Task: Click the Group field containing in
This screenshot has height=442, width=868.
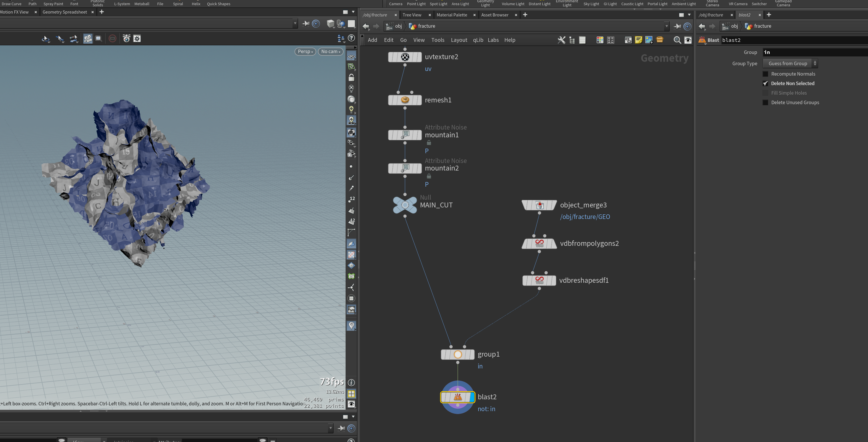Action: 815,52
